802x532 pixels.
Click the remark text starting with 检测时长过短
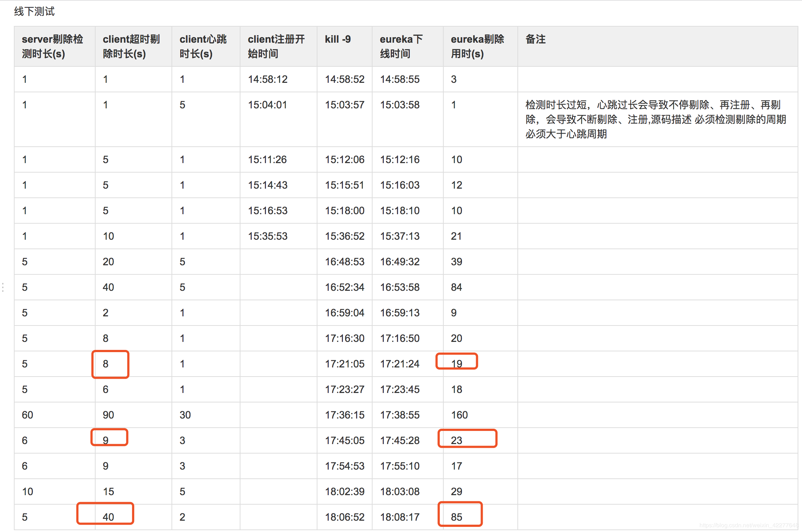[656, 119]
